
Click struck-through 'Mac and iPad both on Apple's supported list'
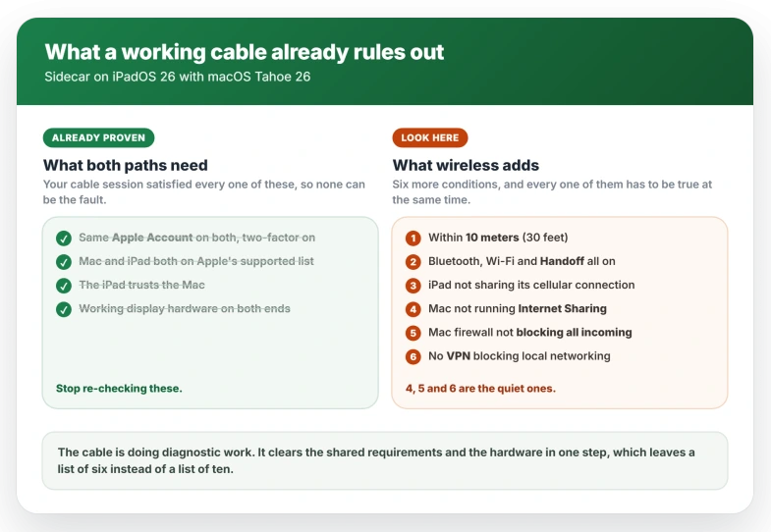pyautogui.click(x=196, y=261)
